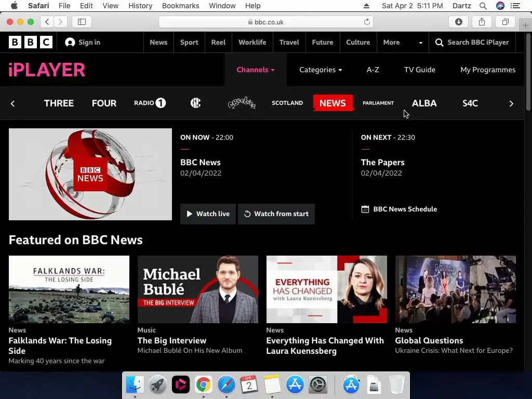Open the News link in BBC bar
The width and height of the screenshot is (532, 399).
(x=158, y=43)
